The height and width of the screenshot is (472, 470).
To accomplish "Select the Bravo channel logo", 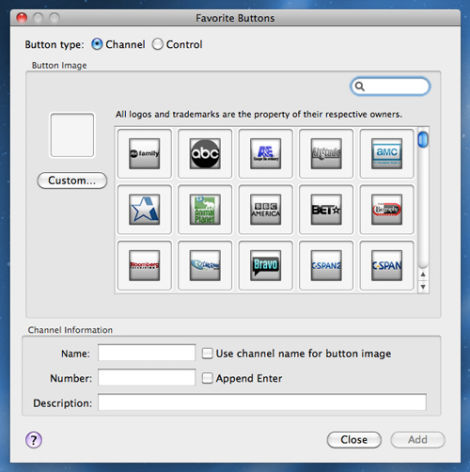I will click(x=266, y=266).
